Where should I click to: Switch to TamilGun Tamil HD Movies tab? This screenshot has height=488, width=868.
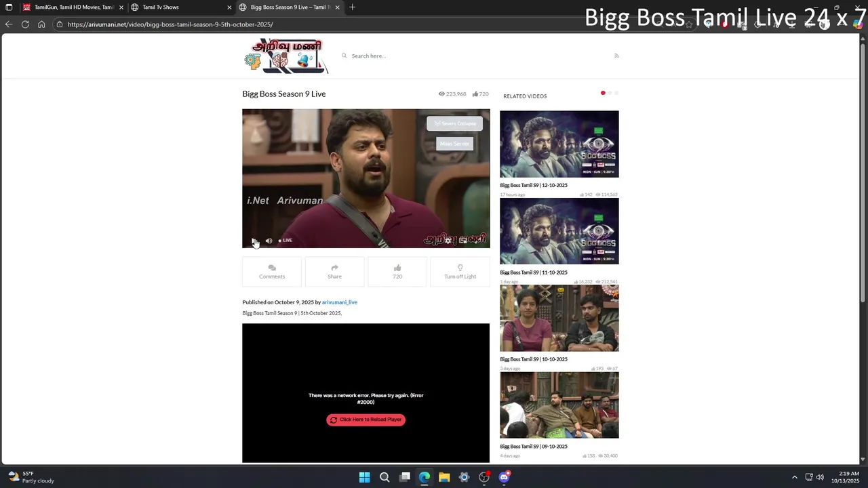click(74, 7)
